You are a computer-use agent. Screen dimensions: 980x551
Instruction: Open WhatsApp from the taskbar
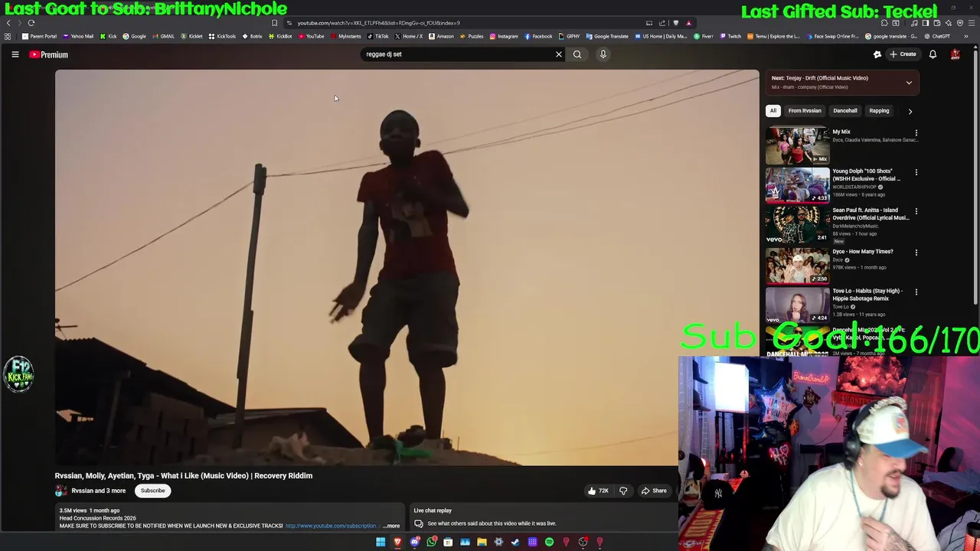[431, 542]
